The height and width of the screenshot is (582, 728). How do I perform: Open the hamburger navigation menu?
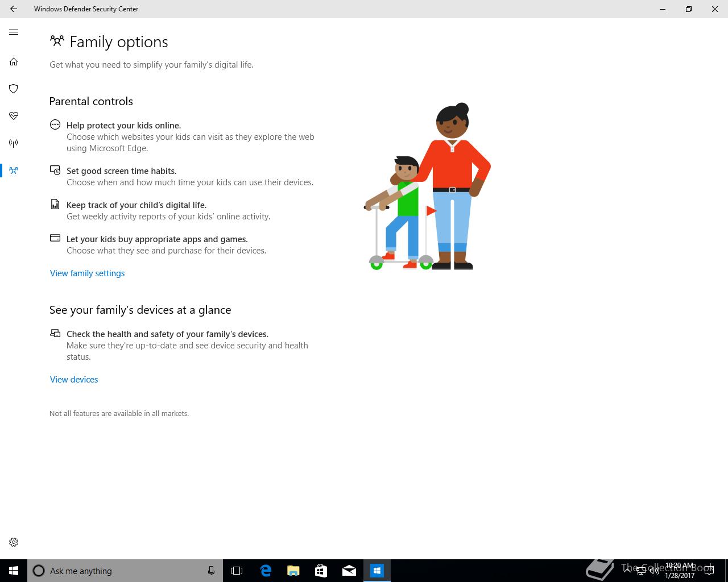14,32
